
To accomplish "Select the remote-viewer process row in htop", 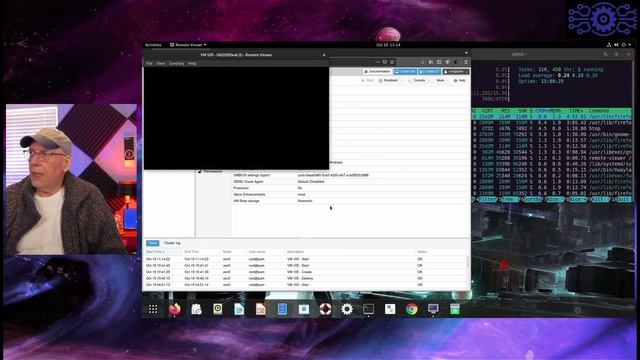I will pos(552,158).
